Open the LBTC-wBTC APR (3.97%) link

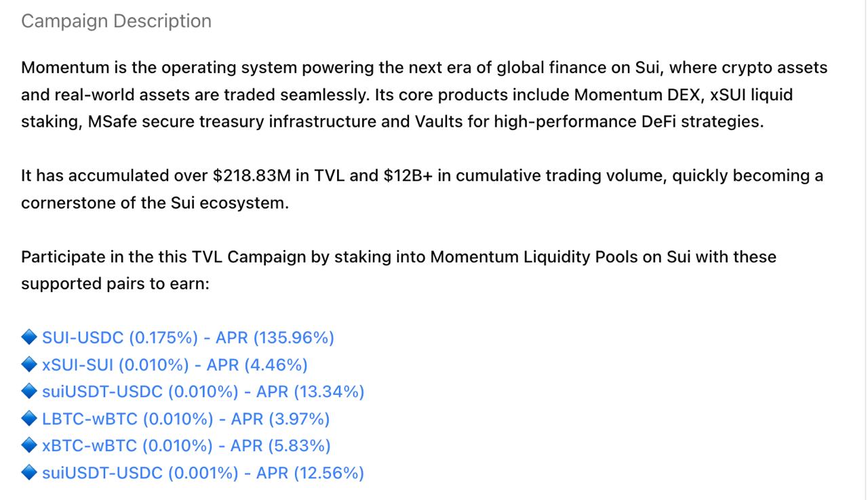[186, 419]
